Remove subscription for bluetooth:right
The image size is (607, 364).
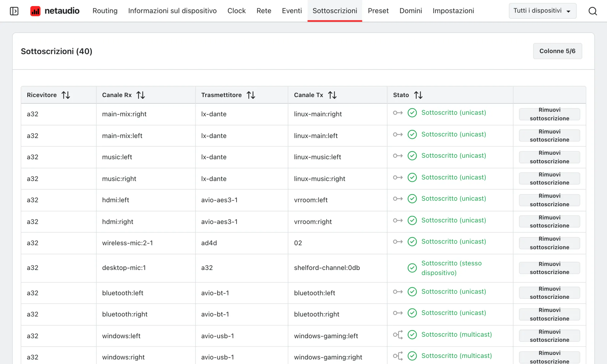click(549, 314)
